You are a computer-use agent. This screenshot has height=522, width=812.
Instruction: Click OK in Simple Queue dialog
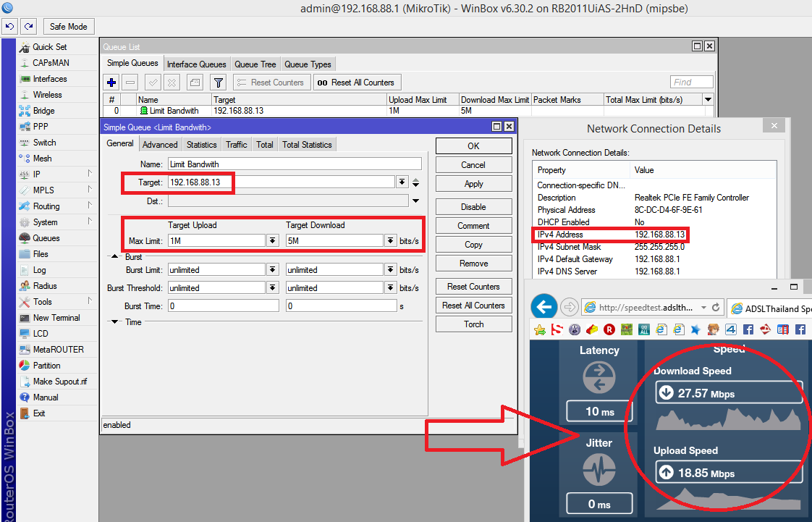click(473, 146)
